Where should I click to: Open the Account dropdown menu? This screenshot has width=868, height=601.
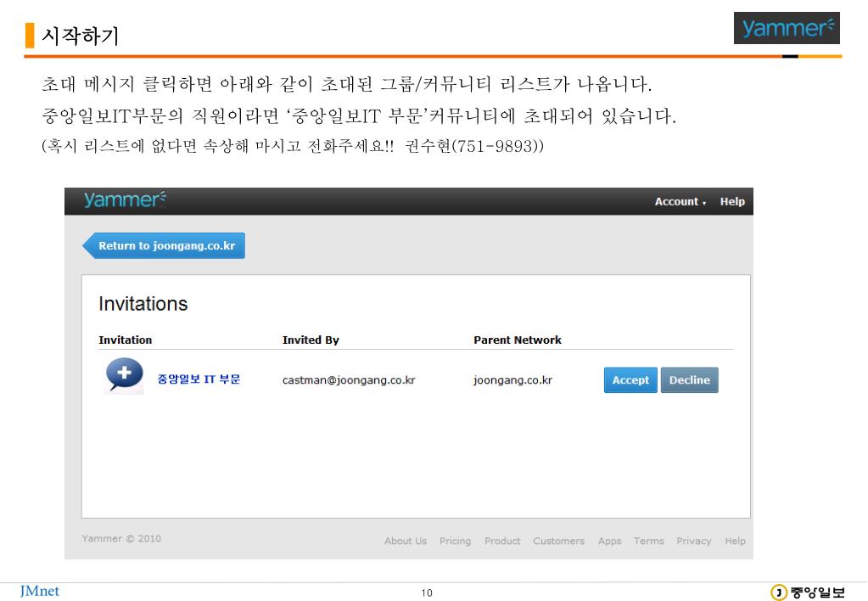click(680, 202)
